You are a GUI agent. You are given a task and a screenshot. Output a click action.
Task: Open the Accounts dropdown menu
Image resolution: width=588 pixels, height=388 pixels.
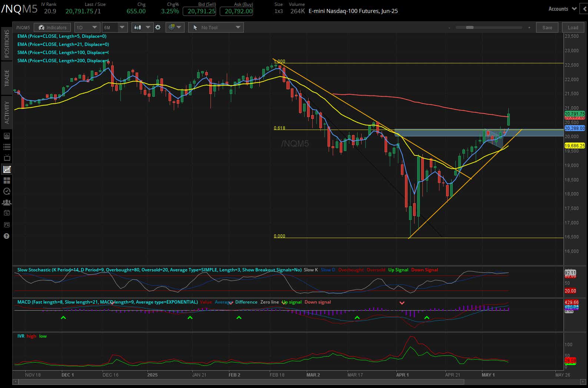[562, 9]
